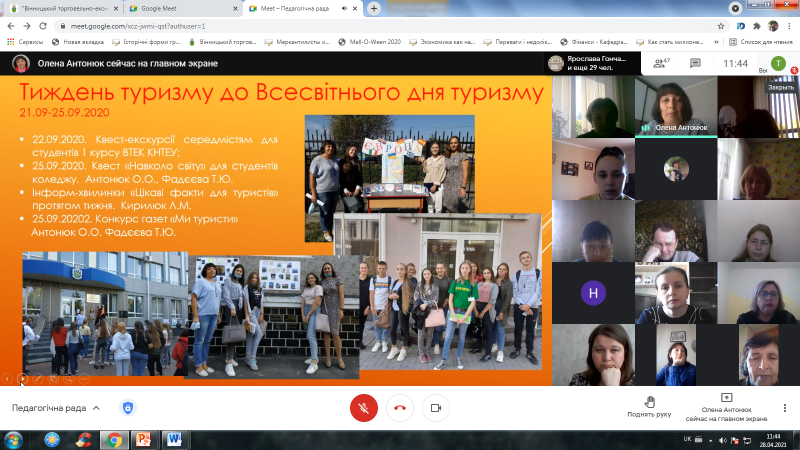The height and width of the screenshot is (450, 800).
Task: Open the CCleaner taskbar icon
Action: (83, 440)
